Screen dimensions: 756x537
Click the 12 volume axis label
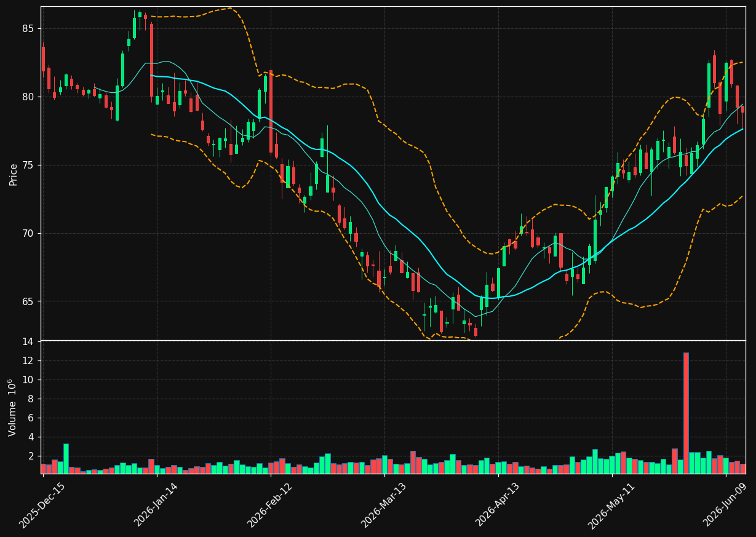tap(28, 361)
